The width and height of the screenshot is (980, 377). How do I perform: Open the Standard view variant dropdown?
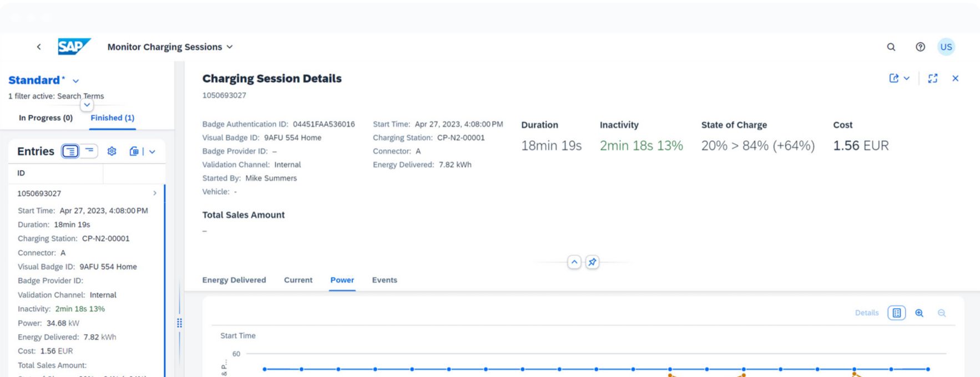click(75, 81)
